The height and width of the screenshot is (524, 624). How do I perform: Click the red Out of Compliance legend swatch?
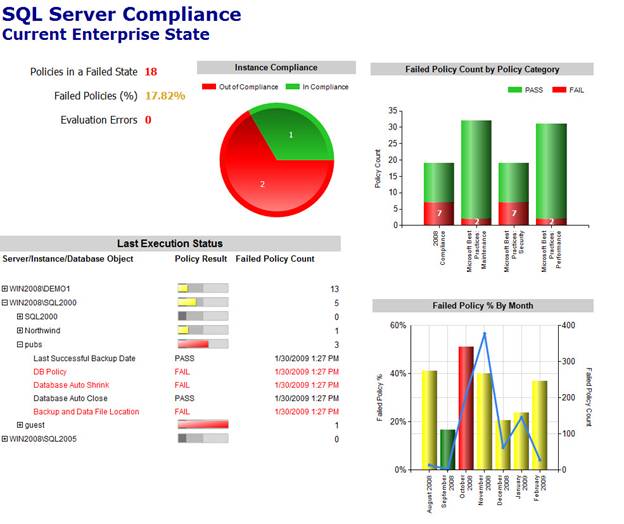click(209, 86)
